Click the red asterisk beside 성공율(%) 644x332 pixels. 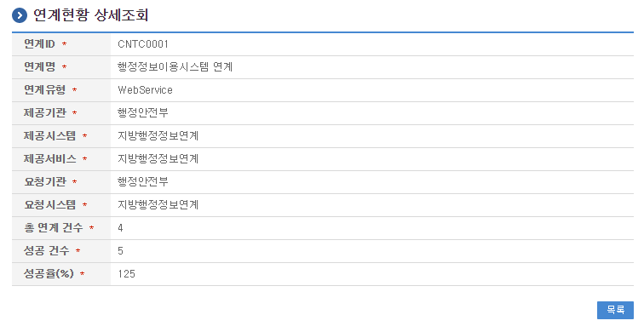82,274
